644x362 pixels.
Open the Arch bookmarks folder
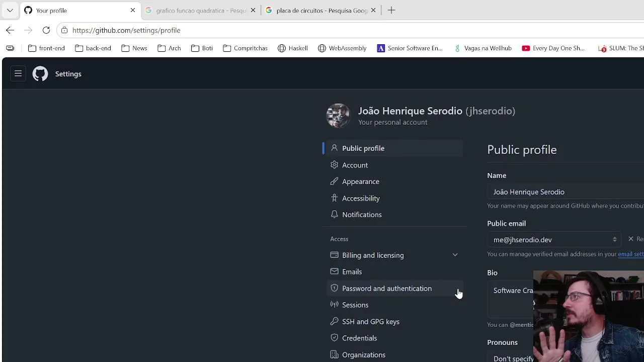[169, 48]
